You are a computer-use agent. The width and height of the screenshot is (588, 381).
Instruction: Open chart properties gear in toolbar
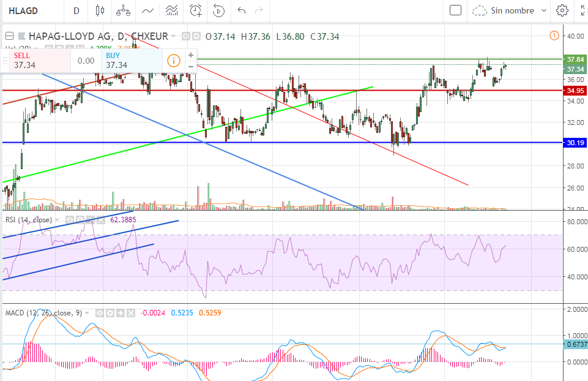(562, 10)
